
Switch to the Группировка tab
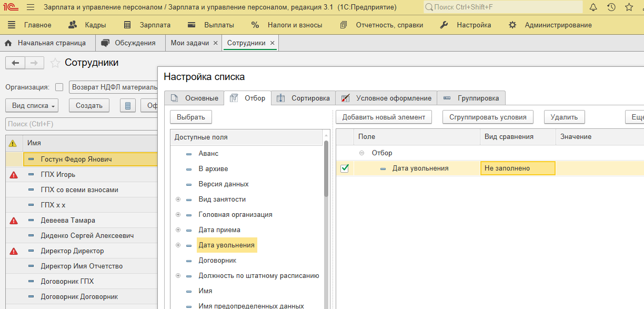tap(471, 98)
